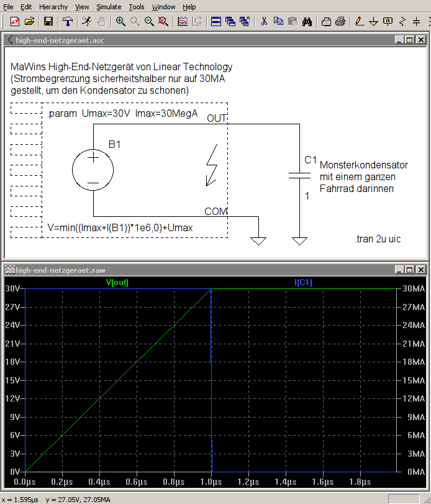Click the New Schematic toolbar icon
The width and height of the screenshot is (431, 504).
coord(15,22)
